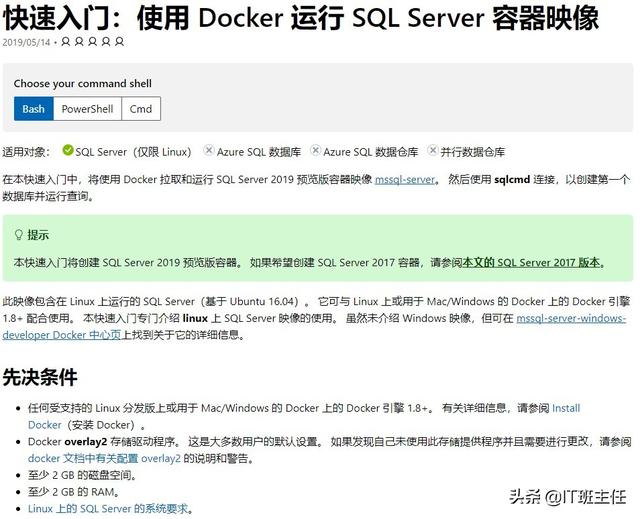
Task: Click the 先决条件 heading
Action: 40,377
